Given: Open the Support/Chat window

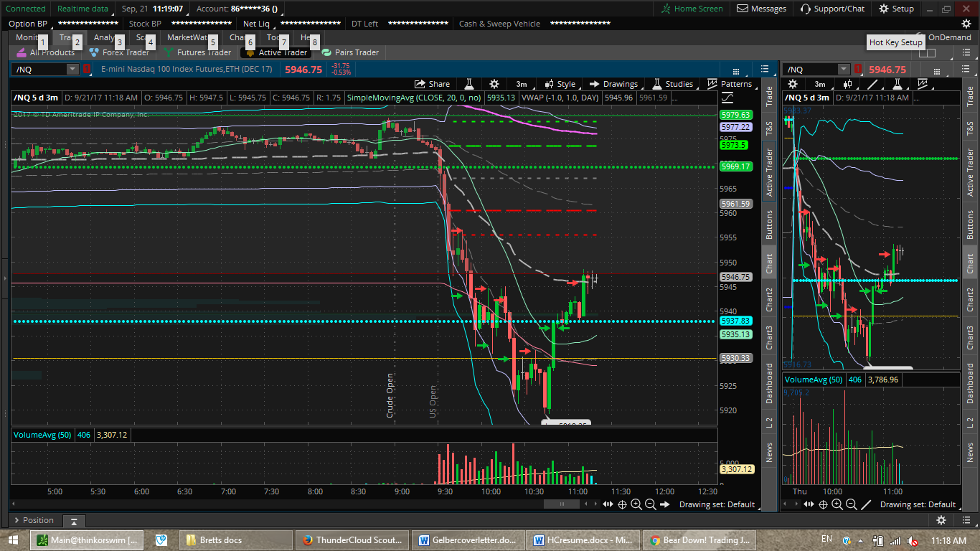Looking at the screenshot, I should coord(832,9).
